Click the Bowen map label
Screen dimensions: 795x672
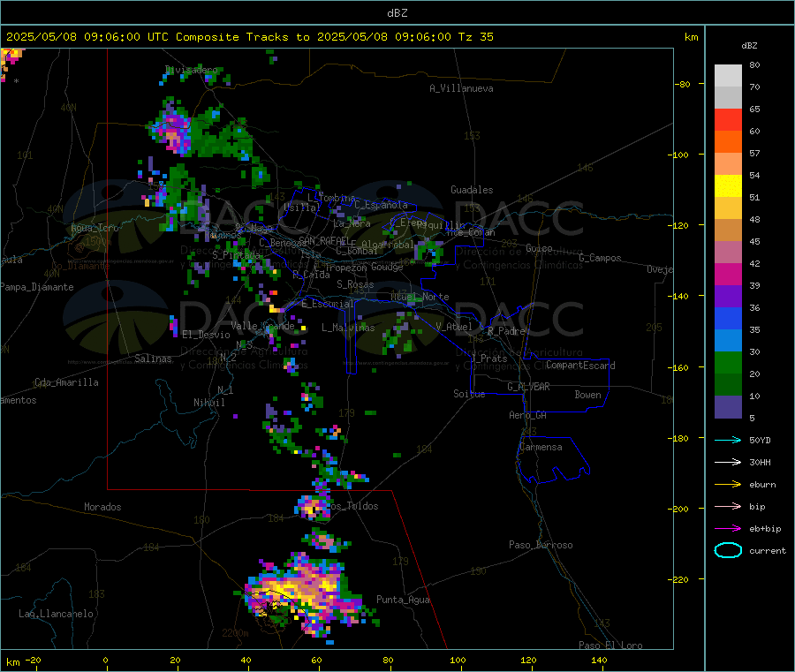pos(587,395)
